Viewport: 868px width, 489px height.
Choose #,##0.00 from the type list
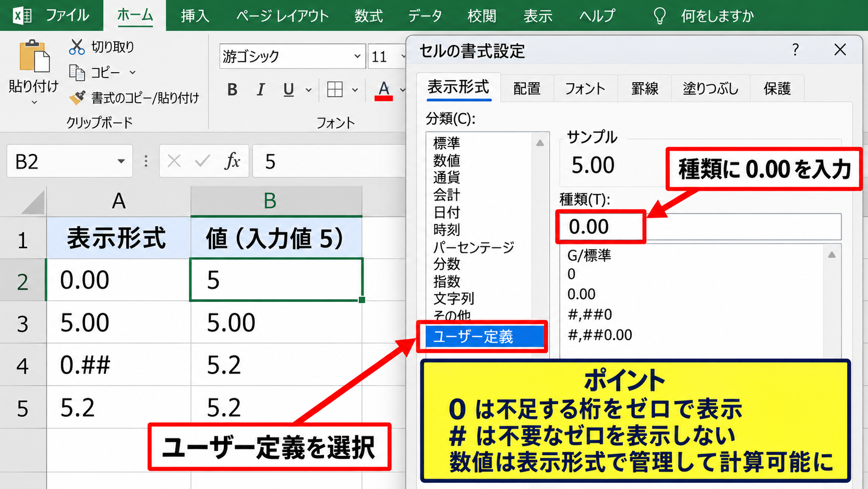click(600, 335)
